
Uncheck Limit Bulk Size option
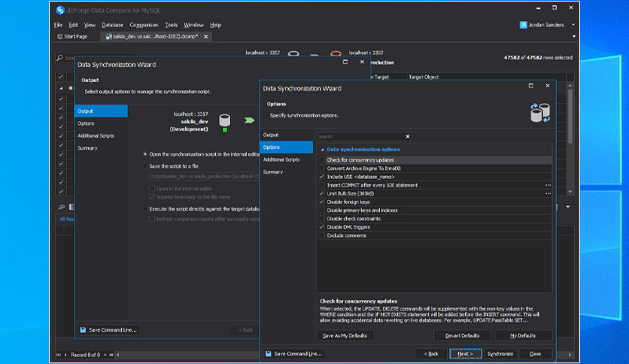pos(322,193)
